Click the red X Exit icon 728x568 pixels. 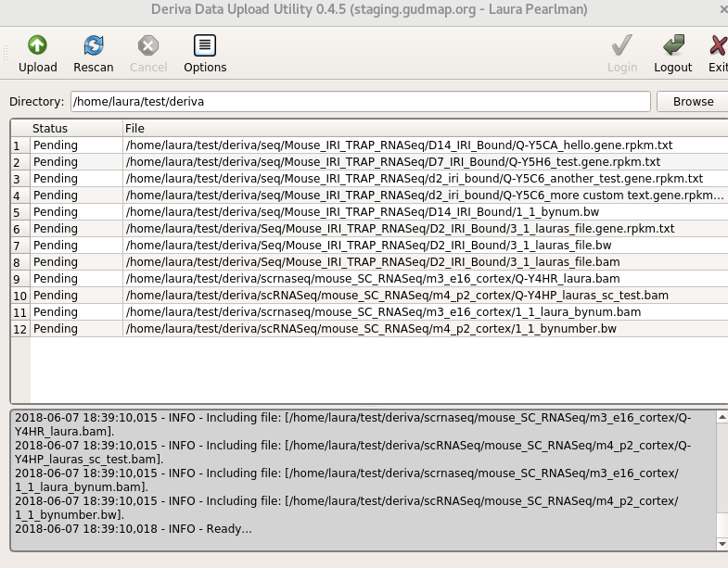(718, 45)
